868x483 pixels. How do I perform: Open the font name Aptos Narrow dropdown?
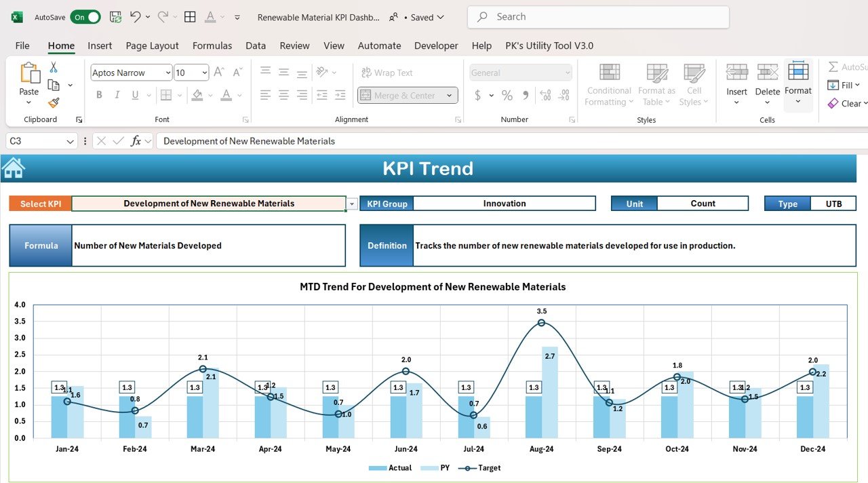click(x=167, y=73)
